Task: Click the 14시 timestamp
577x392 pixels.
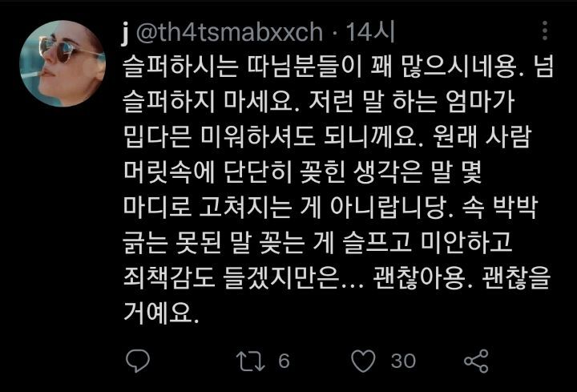Action: pyautogui.click(x=369, y=31)
